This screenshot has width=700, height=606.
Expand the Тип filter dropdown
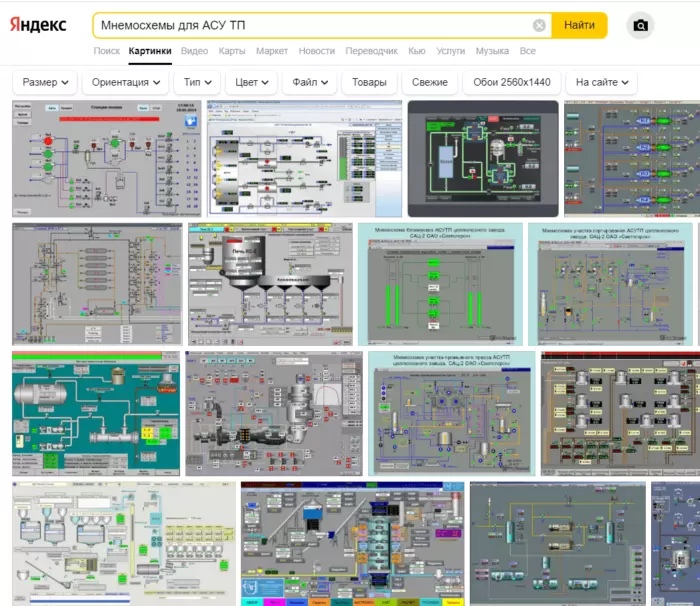[197, 82]
